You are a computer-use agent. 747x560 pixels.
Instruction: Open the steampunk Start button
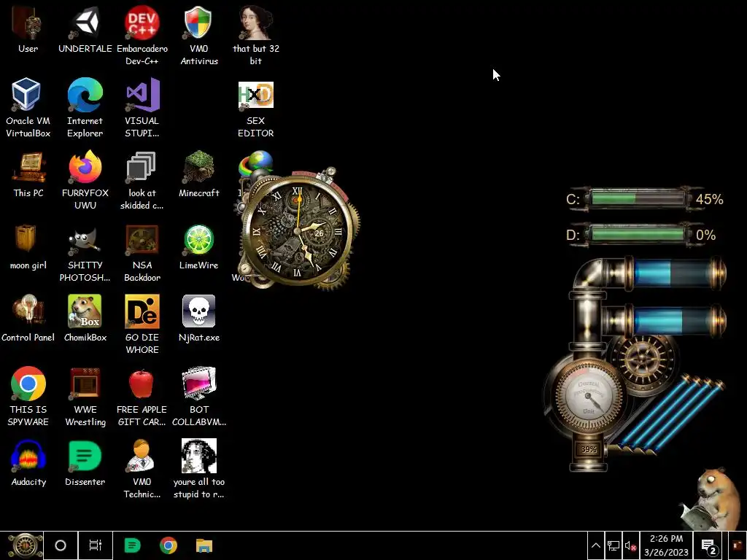(25, 545)
